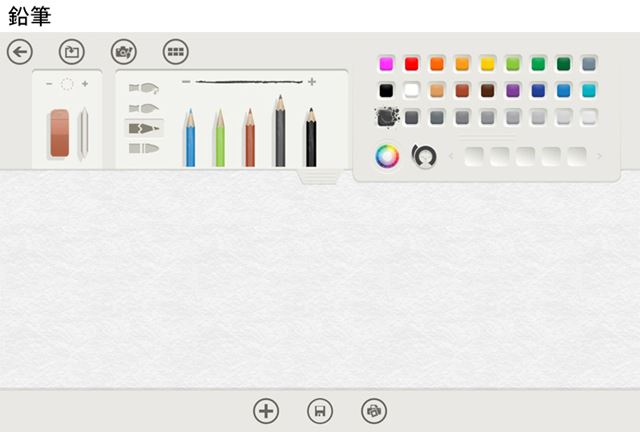Increase pencil line thickness with the plus

(x=312, y=82)
